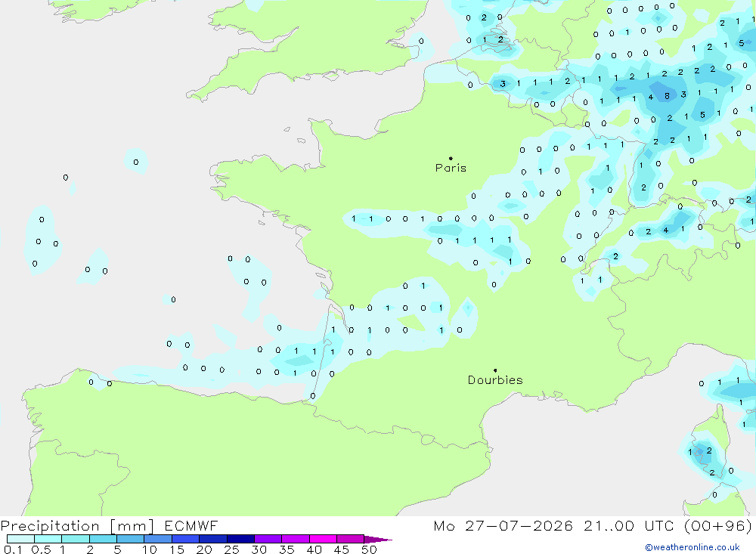Open the weatheronline.co.uk copyright link

tap(692, 547)
